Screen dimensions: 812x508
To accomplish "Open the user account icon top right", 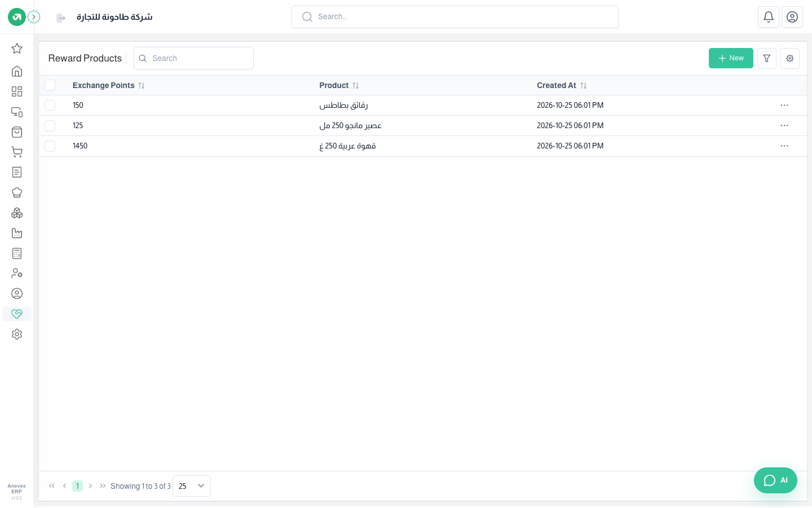I will (792, 17).
